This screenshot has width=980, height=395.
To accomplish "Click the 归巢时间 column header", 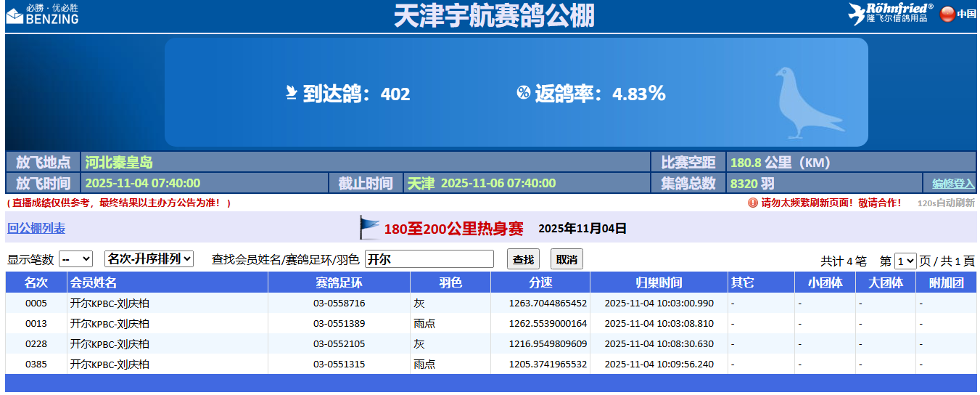I will 659,282.
